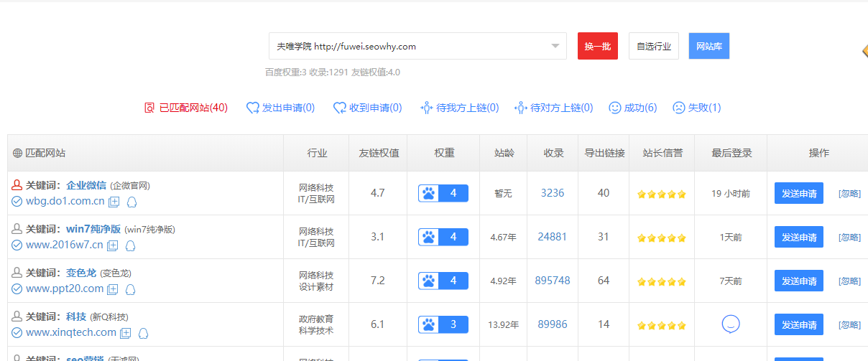Click QQ icon next to www.ppt20.com
Image resolution: width=868 pixels, height=361 pixels.
click(131, 289)
